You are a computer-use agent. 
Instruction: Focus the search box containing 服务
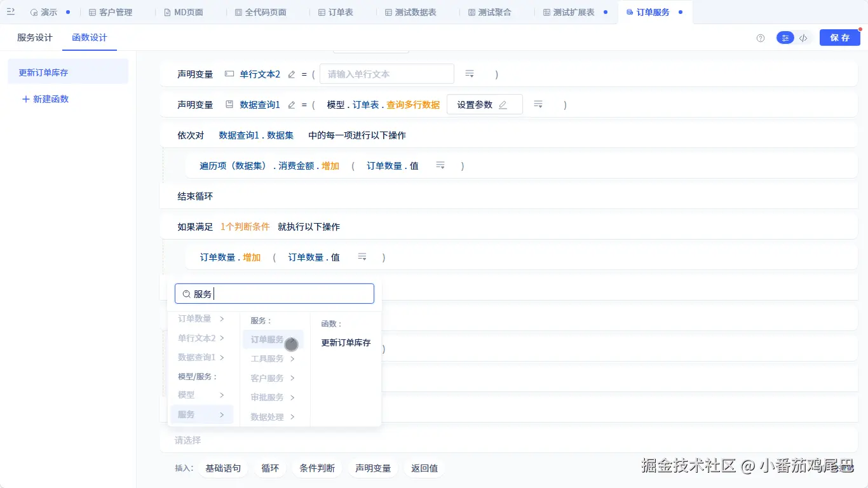click(275, 294)
